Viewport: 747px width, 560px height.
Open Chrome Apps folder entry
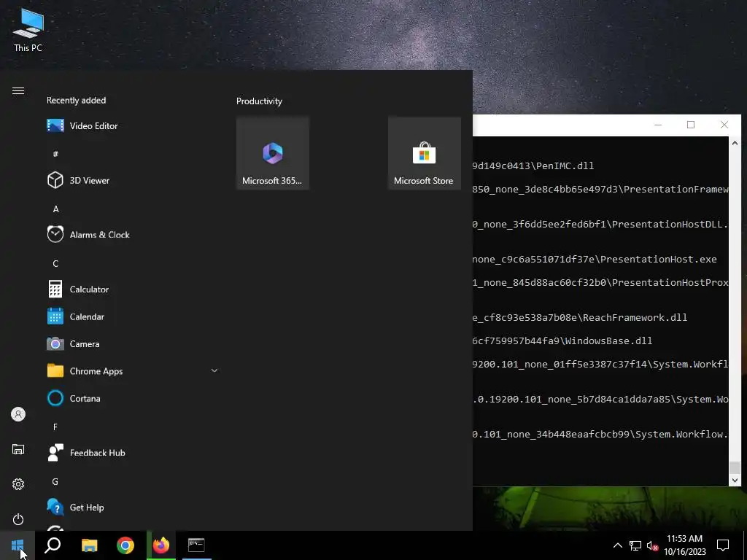[131, 371]
